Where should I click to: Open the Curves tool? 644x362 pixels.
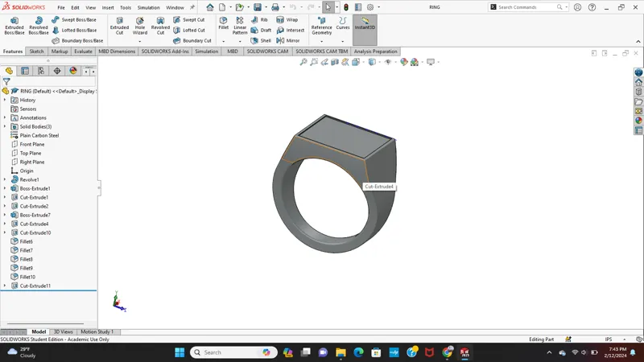point(343,23)
